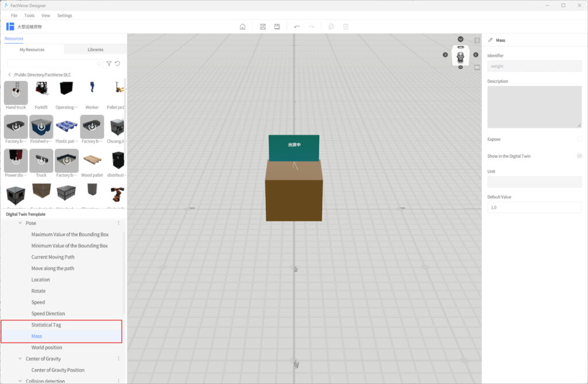Select the Mass attribute
This screenshot has height=384, width=588.
point(37,336)
